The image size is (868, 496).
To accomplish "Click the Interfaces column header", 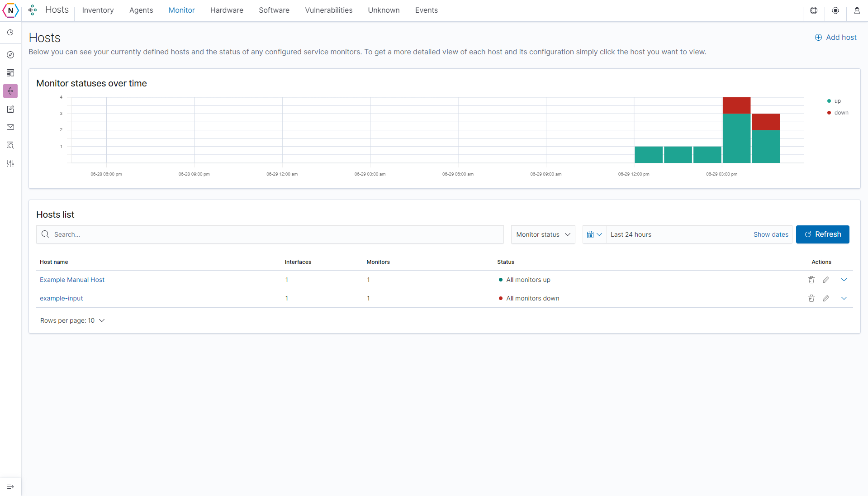I will pyautogui.click(x=298, y=262).
